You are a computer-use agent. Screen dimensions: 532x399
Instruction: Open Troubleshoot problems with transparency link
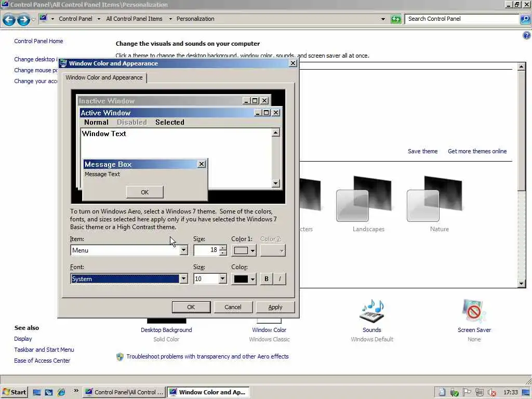point(207,356)
